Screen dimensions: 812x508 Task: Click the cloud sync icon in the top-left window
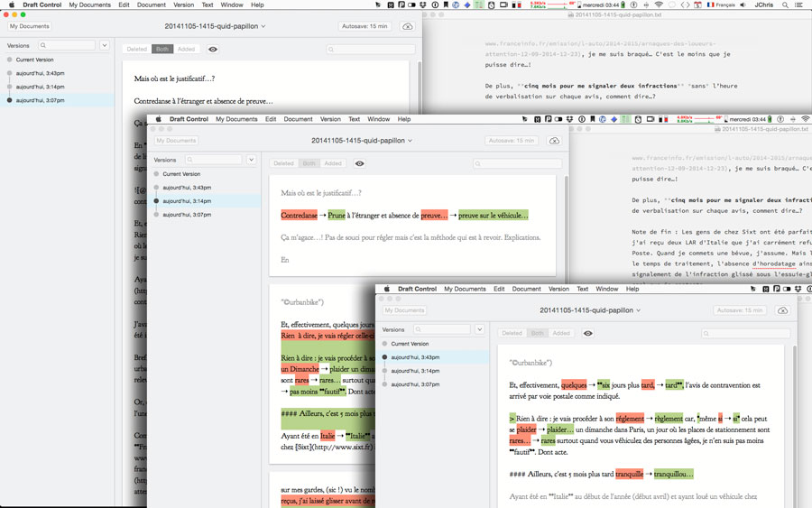(x=407, y=26)
